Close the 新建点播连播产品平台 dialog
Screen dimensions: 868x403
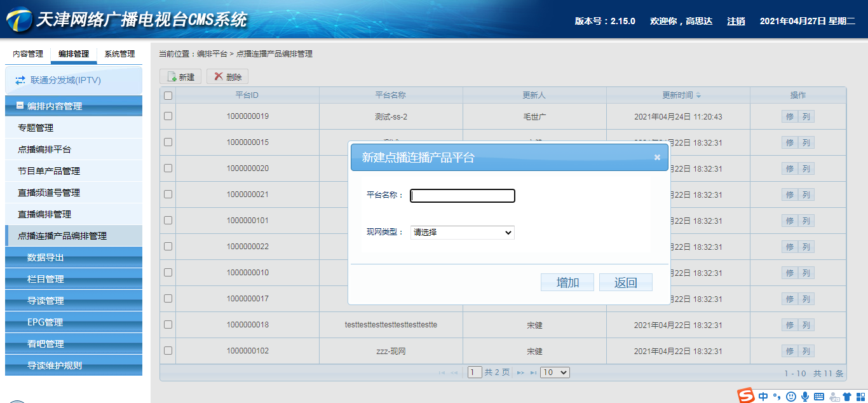(657, 158)
